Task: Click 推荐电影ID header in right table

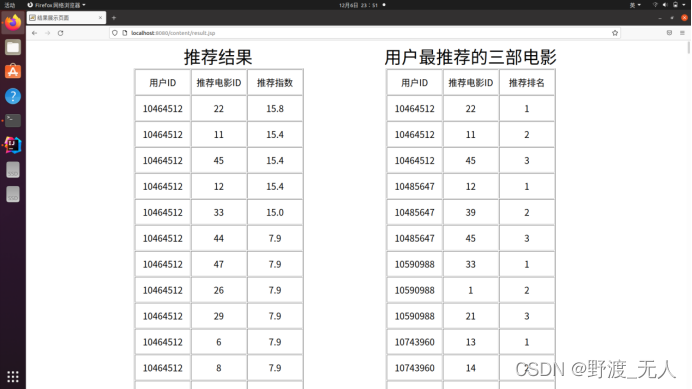Action: click(x=470, y=83)
